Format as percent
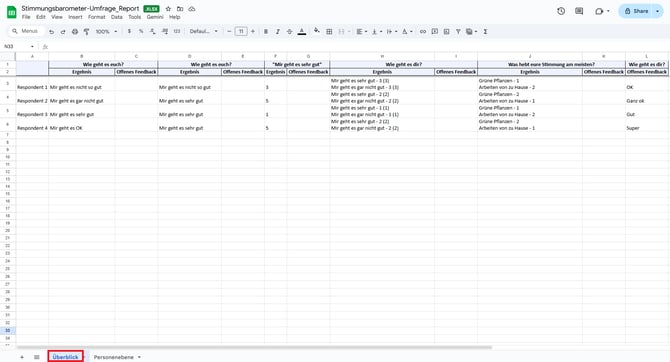The width and height of the screenshot is (670, 362). pyautogui.click(x=141, y=32)
